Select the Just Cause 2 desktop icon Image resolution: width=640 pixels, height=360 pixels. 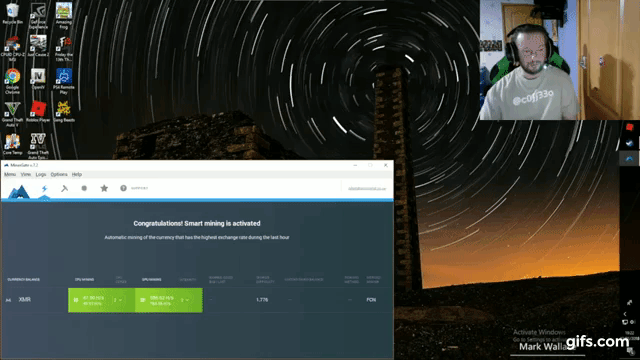(x=38, y=46)
